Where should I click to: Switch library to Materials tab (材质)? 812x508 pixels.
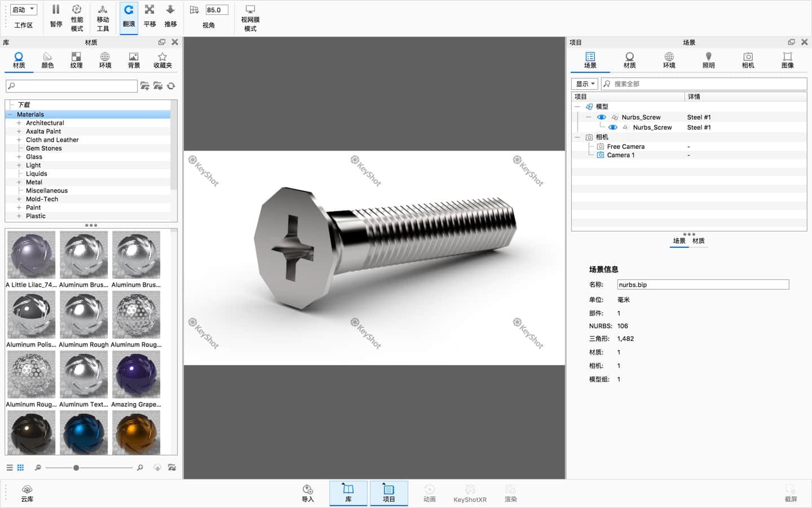(x=19, y=60)
